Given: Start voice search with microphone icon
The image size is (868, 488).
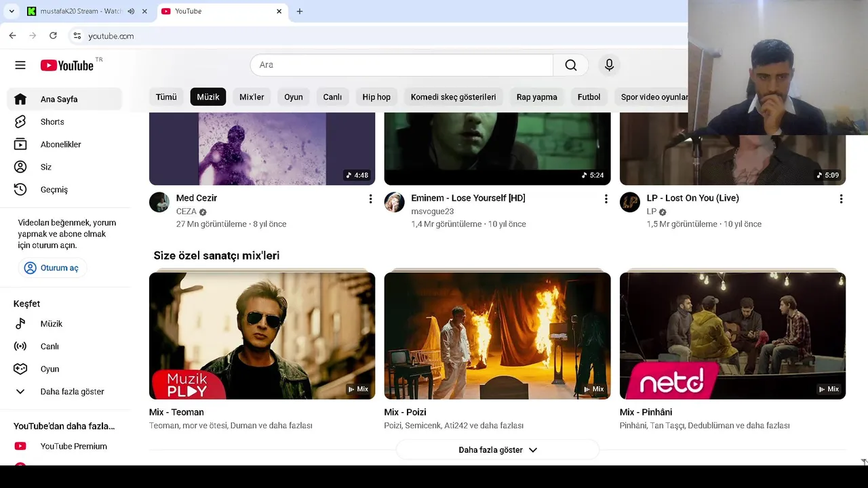Looking at the screenshot, I should 609,65.
